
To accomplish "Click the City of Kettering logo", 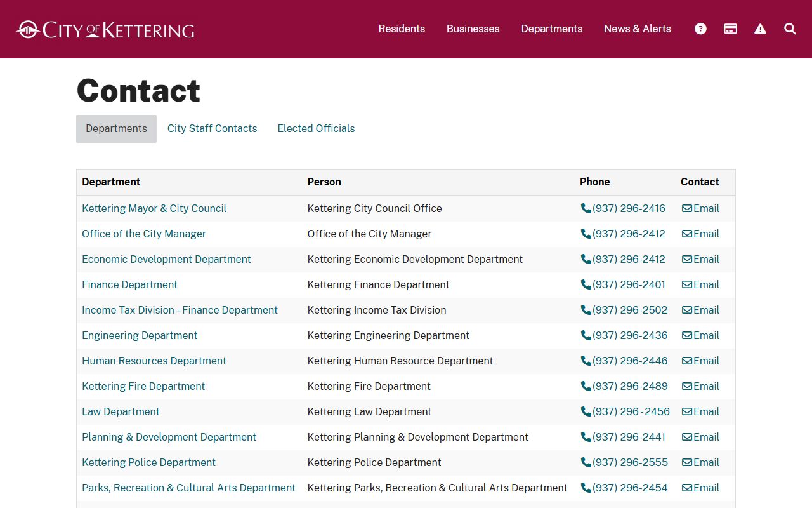I will click(x=105, y=29).
